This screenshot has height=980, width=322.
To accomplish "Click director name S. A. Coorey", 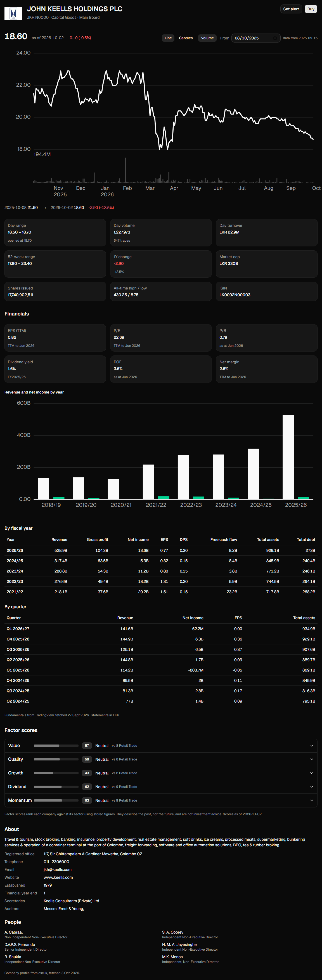I will 172,932.
